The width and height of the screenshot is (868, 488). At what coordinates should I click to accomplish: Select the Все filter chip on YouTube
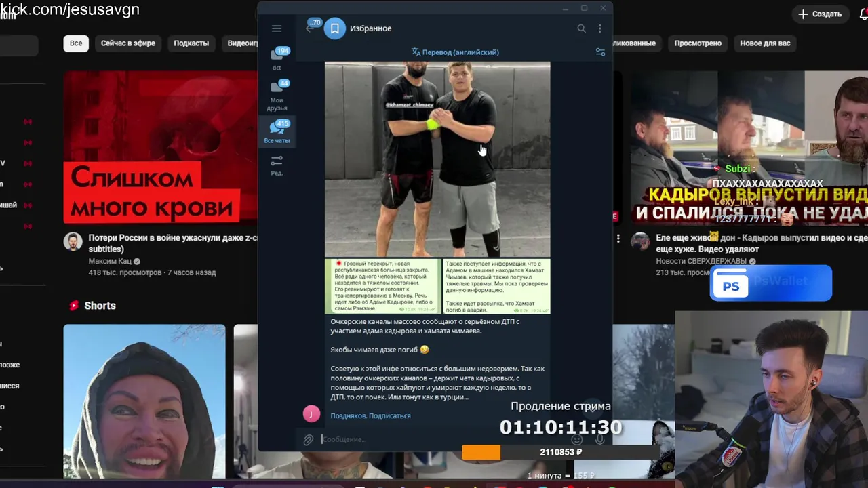pos(76,43)
